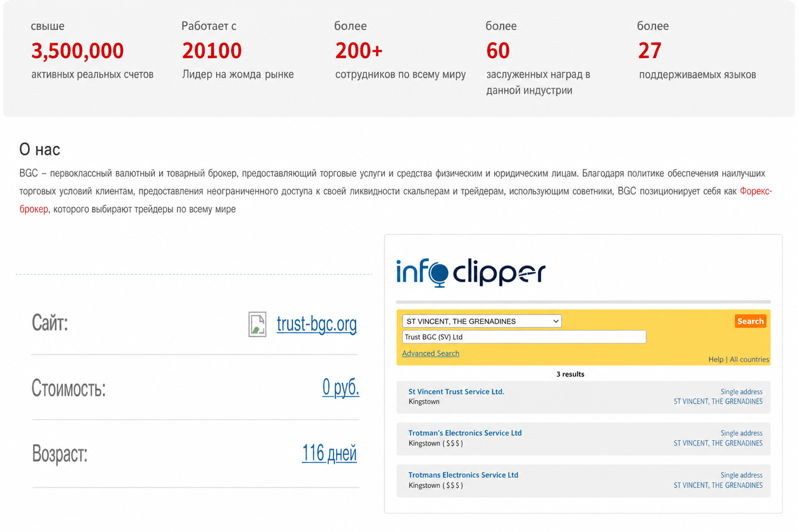Click 'сотрудников по всему миру' caption
Viewport: 798px width, 532px height.
[x=401, y=75]
